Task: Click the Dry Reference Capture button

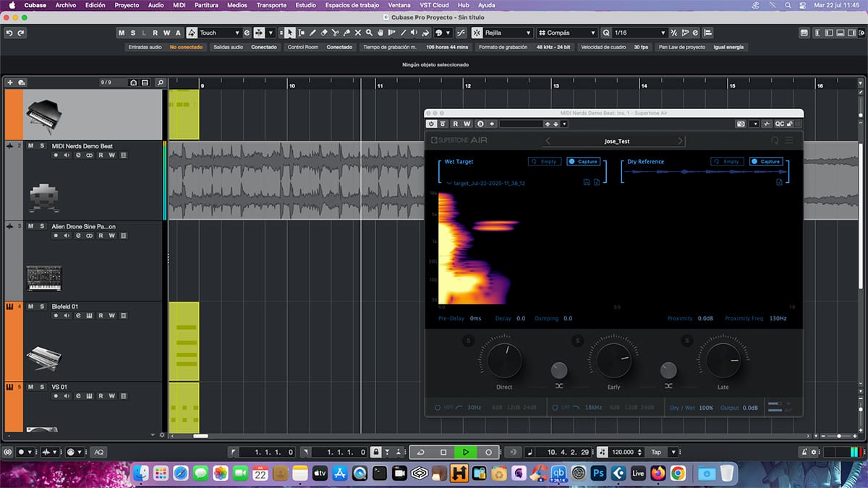Action: pos(766,161)
